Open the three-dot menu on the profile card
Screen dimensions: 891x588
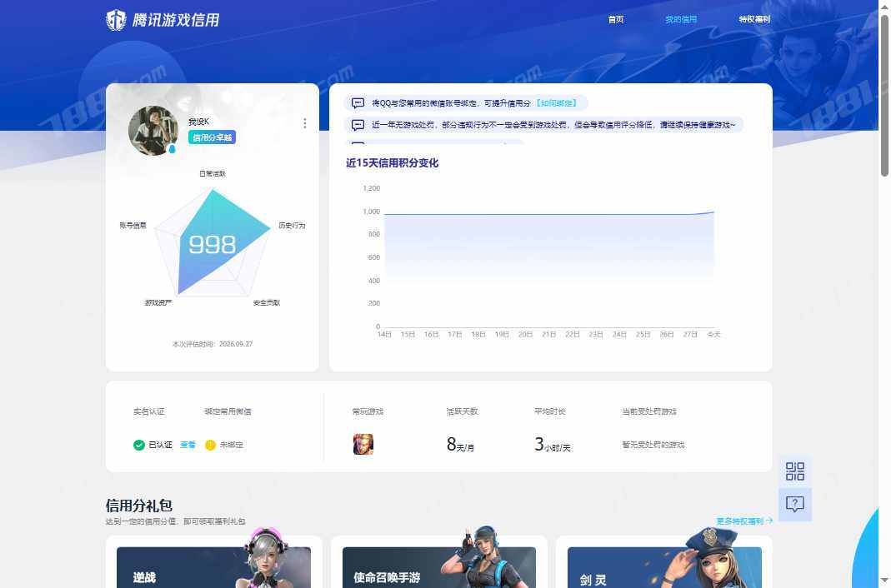click(x=304, y=123)
